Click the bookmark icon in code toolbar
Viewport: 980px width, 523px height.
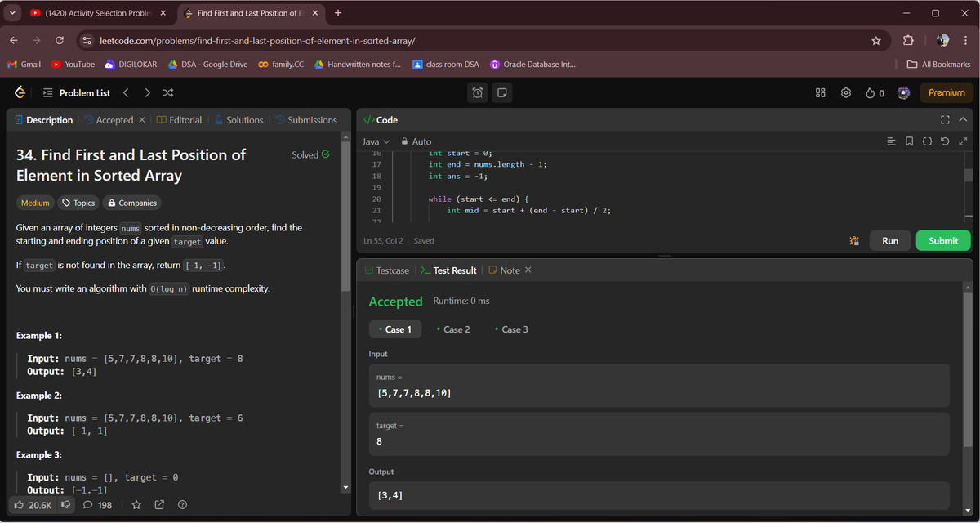[x=910, y=141]
